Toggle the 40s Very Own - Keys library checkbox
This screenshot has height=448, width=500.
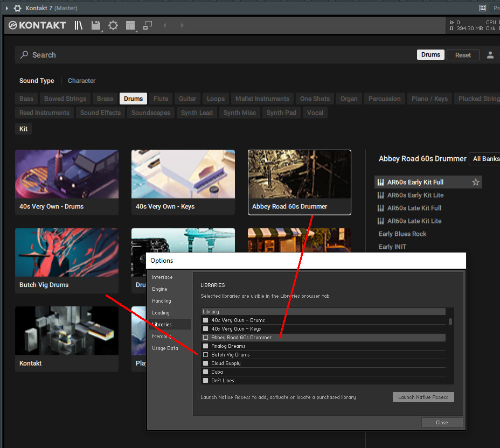tap(206, 329)
